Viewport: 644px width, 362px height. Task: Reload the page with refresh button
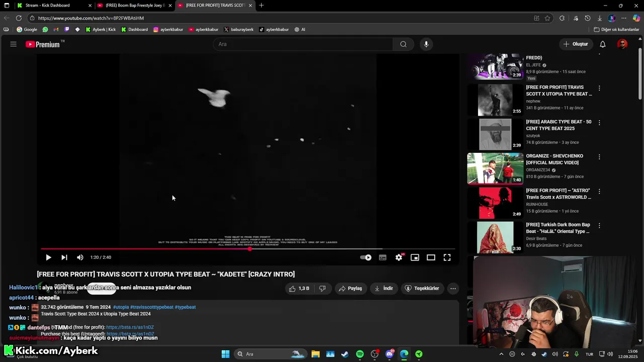[19, 18]
